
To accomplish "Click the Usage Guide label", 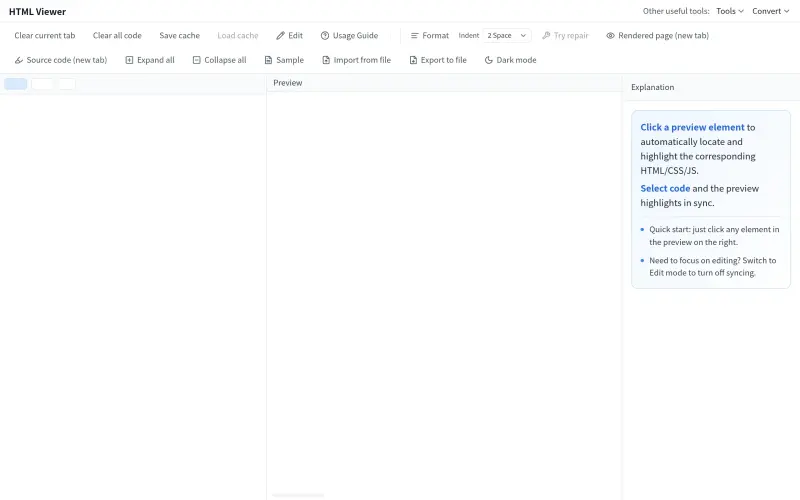I will click(356, 36).
